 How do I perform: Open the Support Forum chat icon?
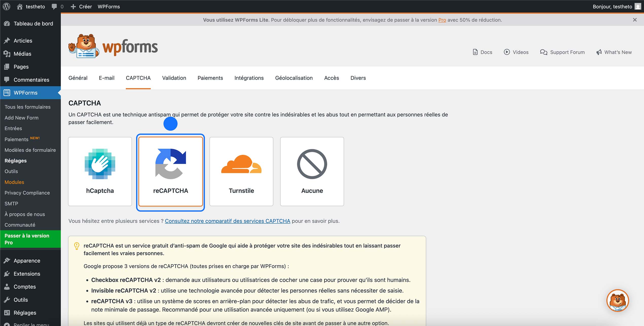coord(543,52)
